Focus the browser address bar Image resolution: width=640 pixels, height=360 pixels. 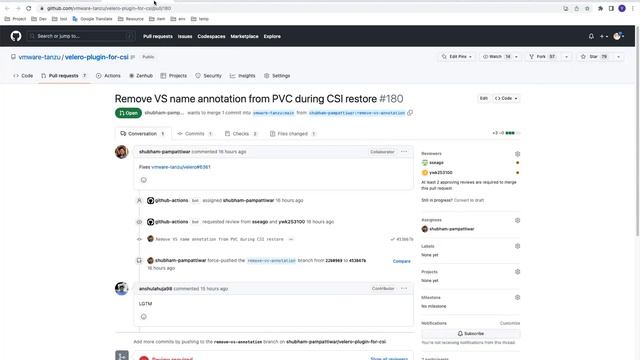[x=298, y=8]
